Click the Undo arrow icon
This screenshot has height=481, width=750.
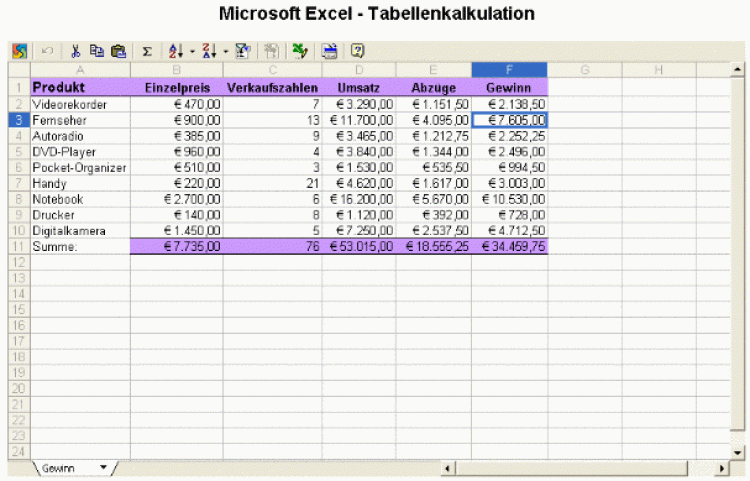(47, 51)
